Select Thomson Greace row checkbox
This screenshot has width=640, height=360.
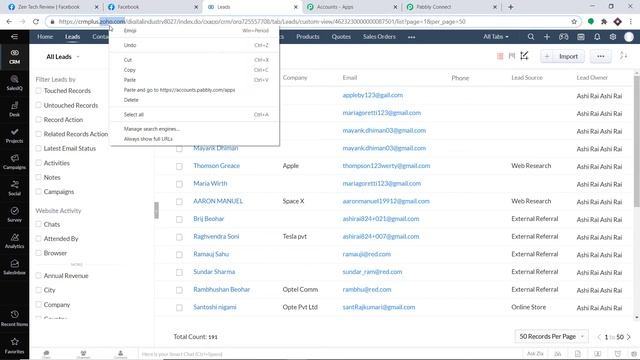(179, 166)
